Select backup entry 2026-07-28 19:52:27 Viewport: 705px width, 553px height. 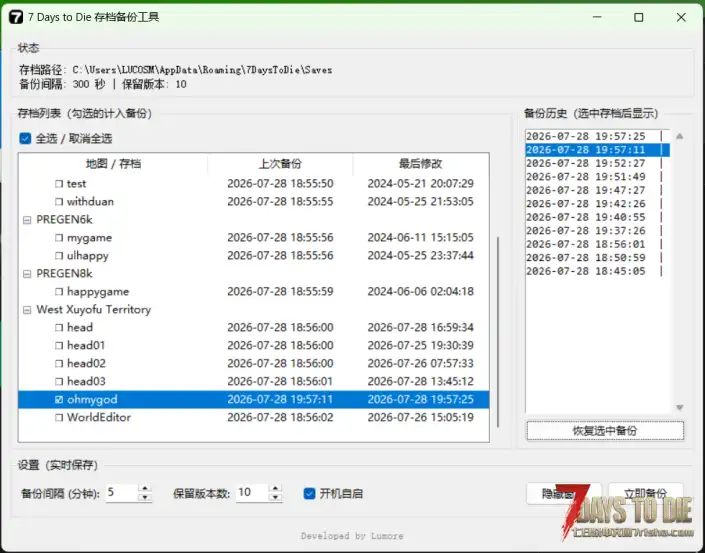pos(598,163)
